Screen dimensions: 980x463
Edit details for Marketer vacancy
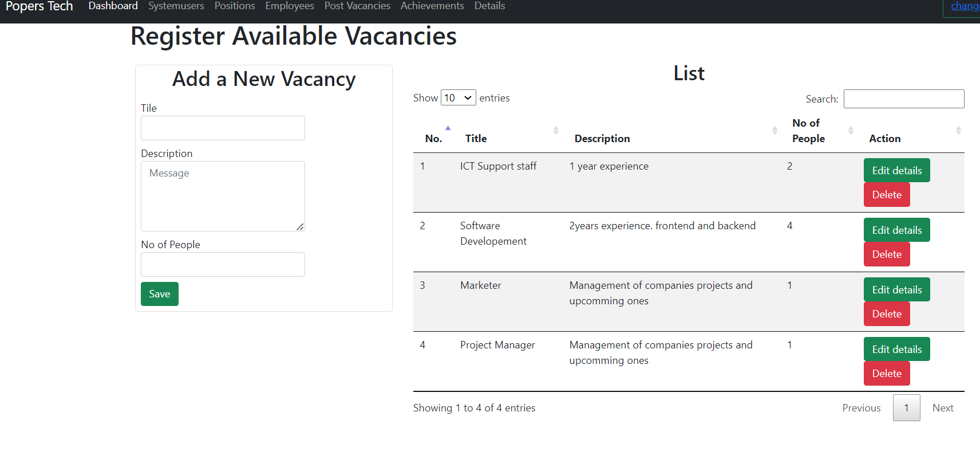pyautogui.click(x=897, y=289)
